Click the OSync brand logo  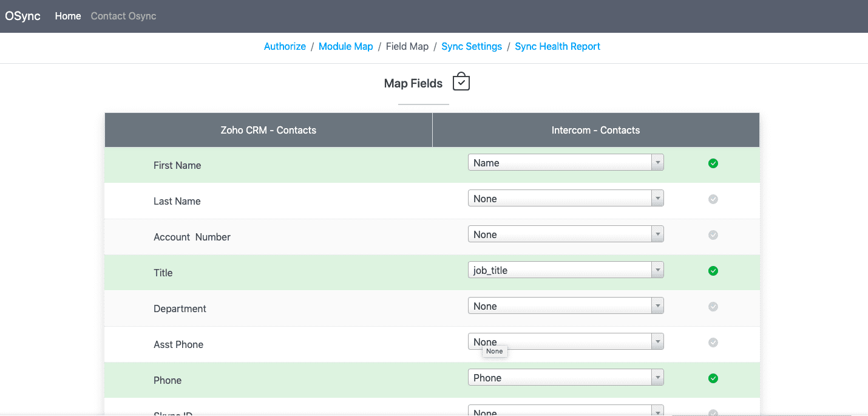pos(23,16)
